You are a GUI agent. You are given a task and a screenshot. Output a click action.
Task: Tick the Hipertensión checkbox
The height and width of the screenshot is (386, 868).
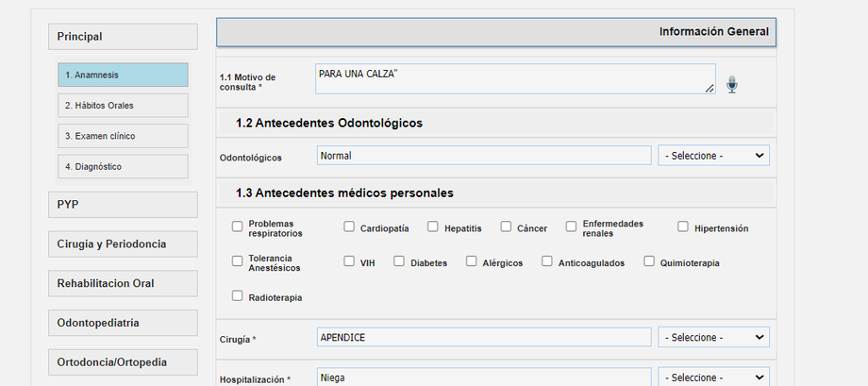tap(683, 227)
